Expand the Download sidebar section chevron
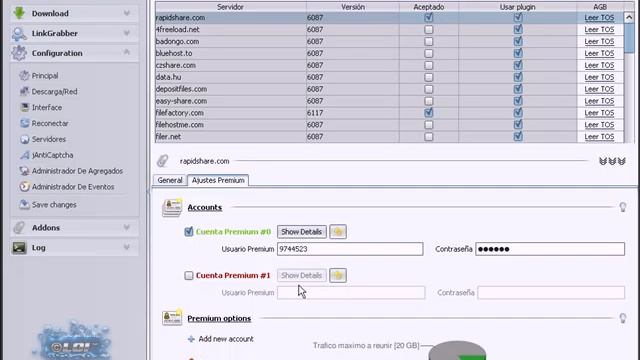Image resolution: width=640 pixels, height=360 pixels. 127,13
